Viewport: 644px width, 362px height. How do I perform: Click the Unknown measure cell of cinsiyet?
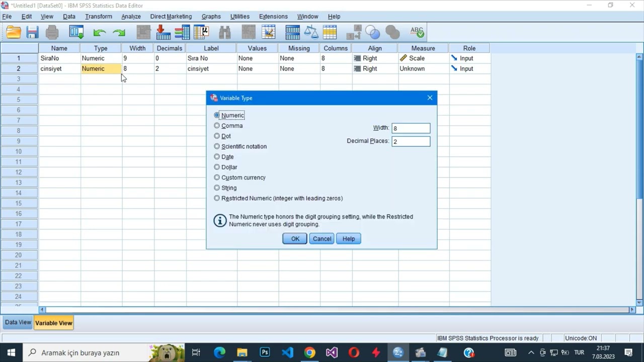423,68
